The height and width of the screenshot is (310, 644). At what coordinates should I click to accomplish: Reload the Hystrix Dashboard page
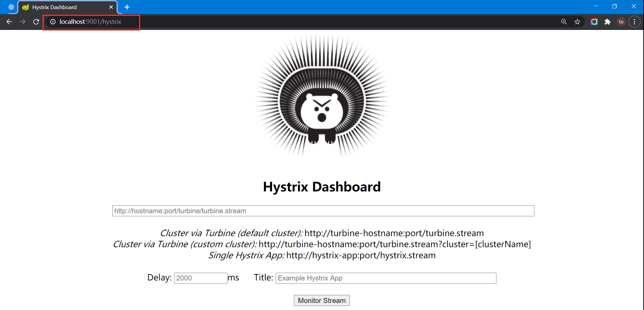click(36, 22)
